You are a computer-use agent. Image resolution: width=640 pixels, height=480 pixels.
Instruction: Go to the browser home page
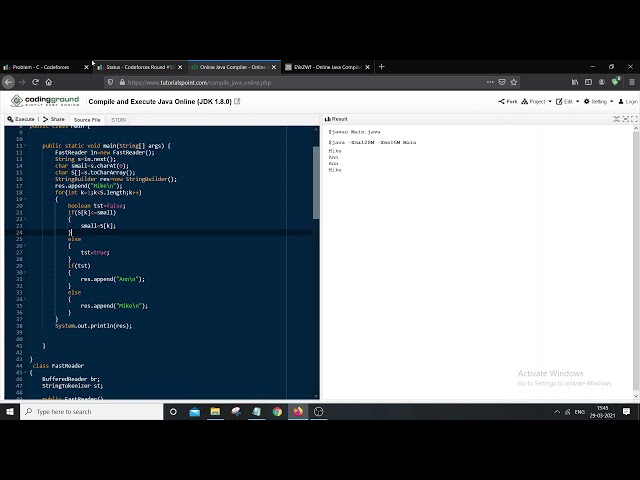pos(49,82)
